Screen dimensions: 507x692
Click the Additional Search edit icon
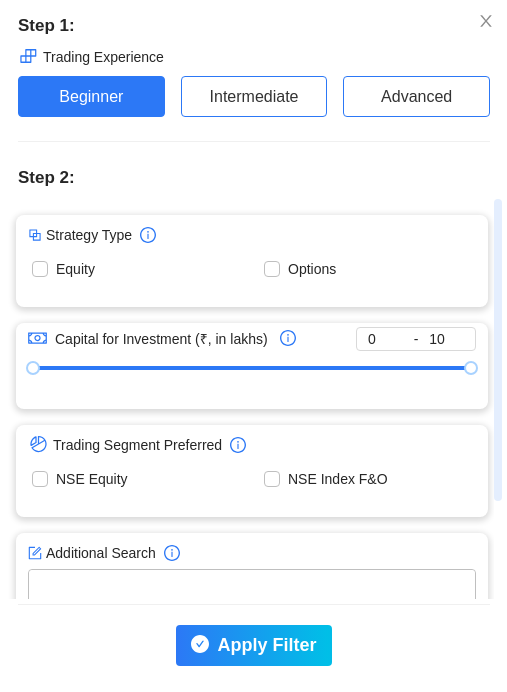(35, 553)
